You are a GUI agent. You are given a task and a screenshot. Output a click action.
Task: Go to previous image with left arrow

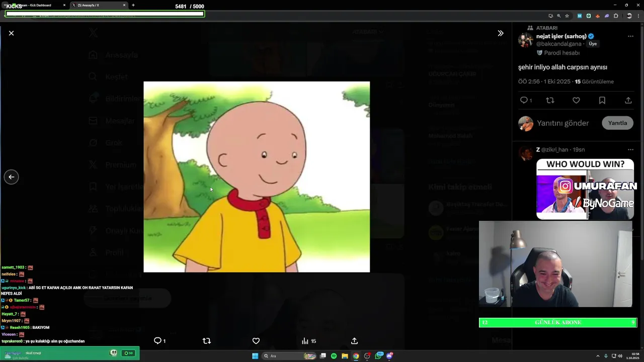11,177
